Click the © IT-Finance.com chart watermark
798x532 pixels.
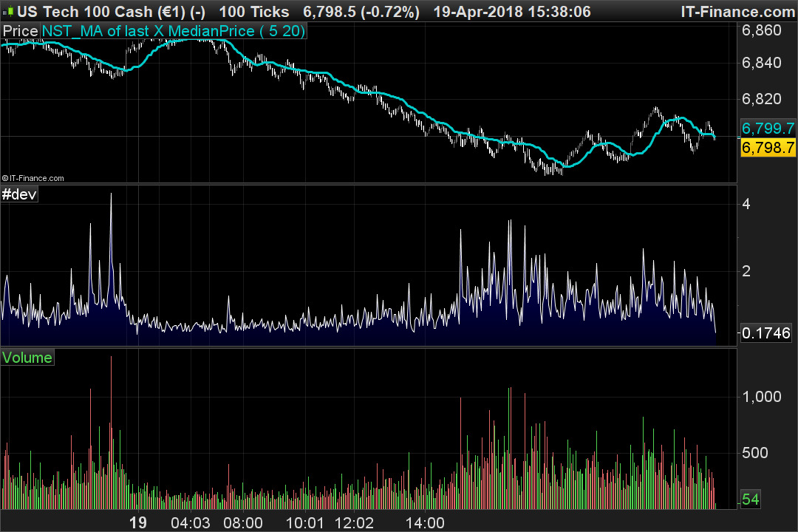click(33, 178)
